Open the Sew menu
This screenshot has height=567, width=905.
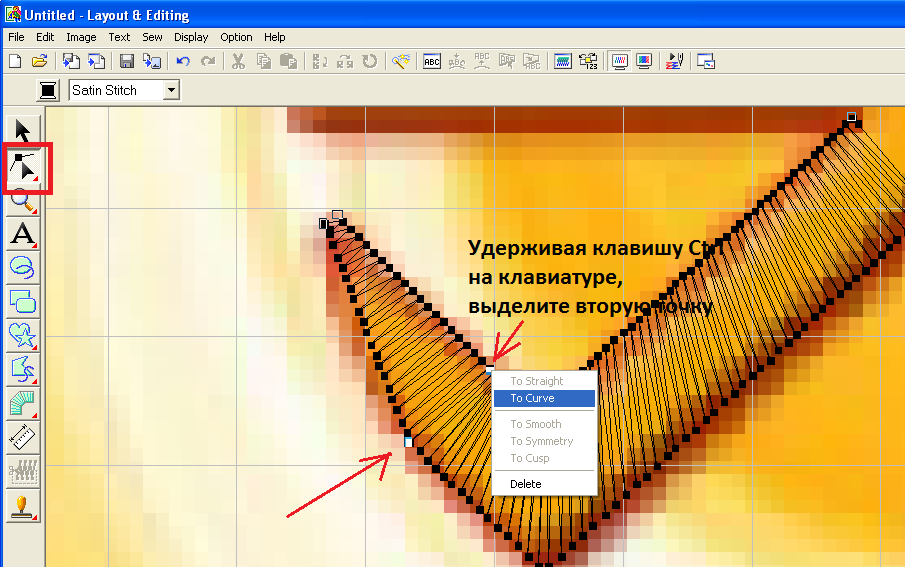click(x=152, y=37)
